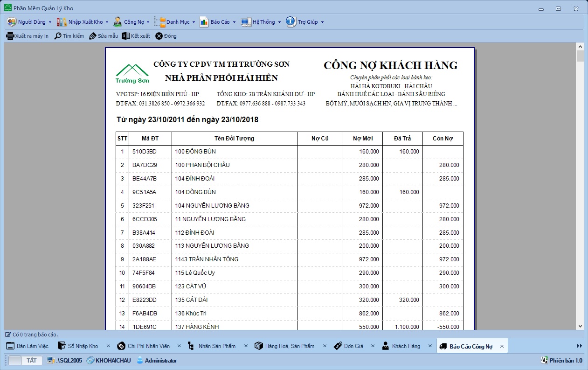Viewport: 588px width, 370px height.
Task: Click the Tìm kiếm magnifier icon
Action: point(58,36)
